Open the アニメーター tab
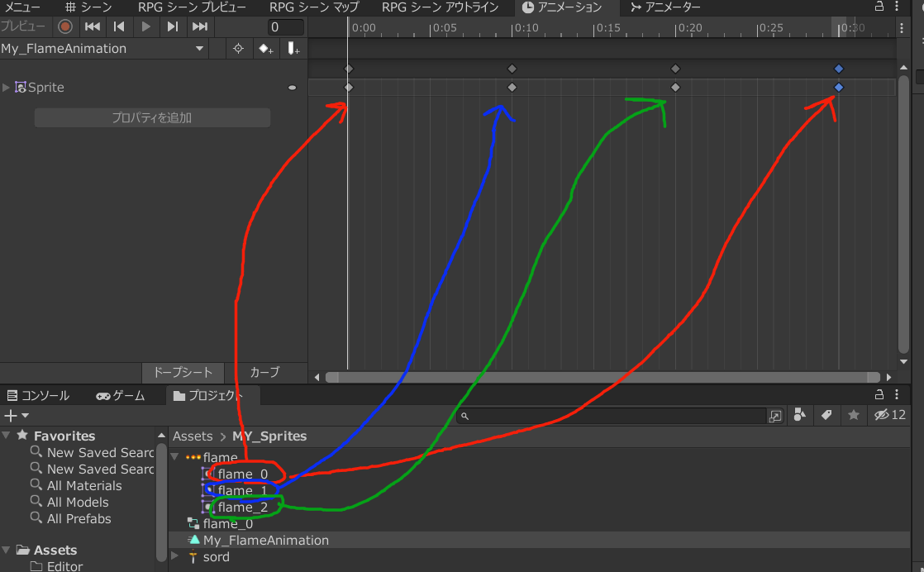924x572 pixels. tap(664, 7)
